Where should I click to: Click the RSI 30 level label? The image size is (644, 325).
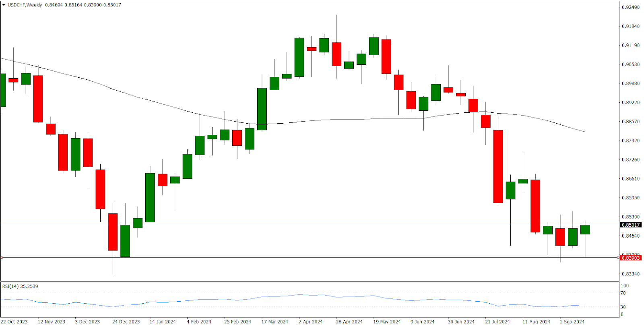(623, 307)
